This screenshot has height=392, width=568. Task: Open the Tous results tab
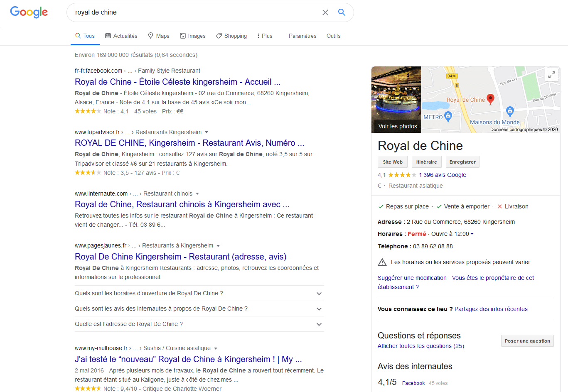85,36
